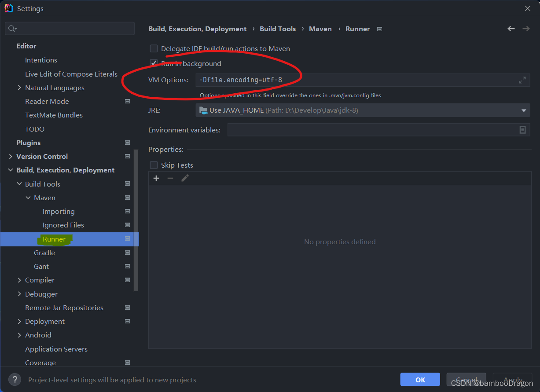Open help with question mark icon

(x=15, y=379)
